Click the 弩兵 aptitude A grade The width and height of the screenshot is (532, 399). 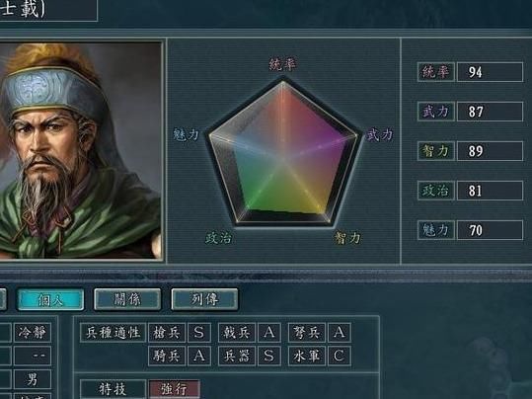[340, 332]
